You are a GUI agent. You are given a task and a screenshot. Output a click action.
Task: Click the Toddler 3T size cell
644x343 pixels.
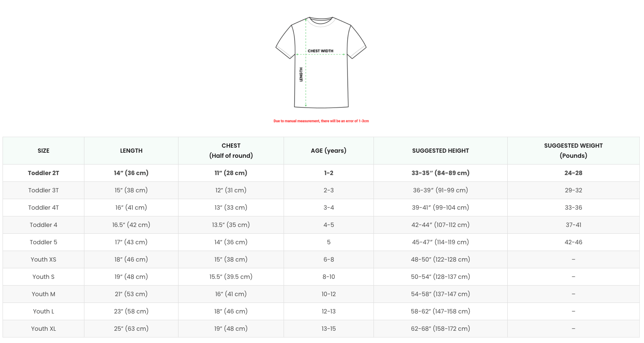click(x=43, y=190)
